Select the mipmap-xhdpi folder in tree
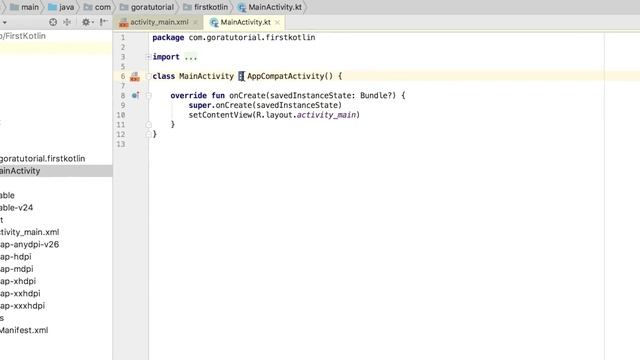This screenshot has width=640, height=360. click(18, 281)
